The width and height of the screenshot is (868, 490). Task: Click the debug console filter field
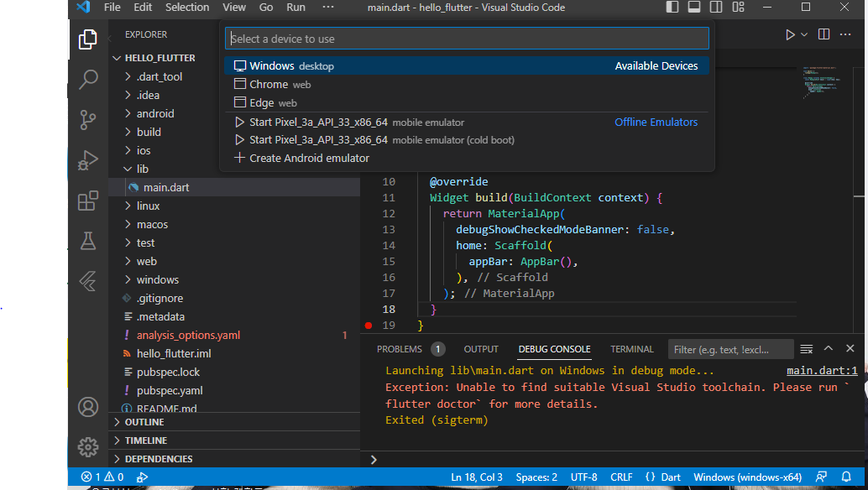coord(730,350)
